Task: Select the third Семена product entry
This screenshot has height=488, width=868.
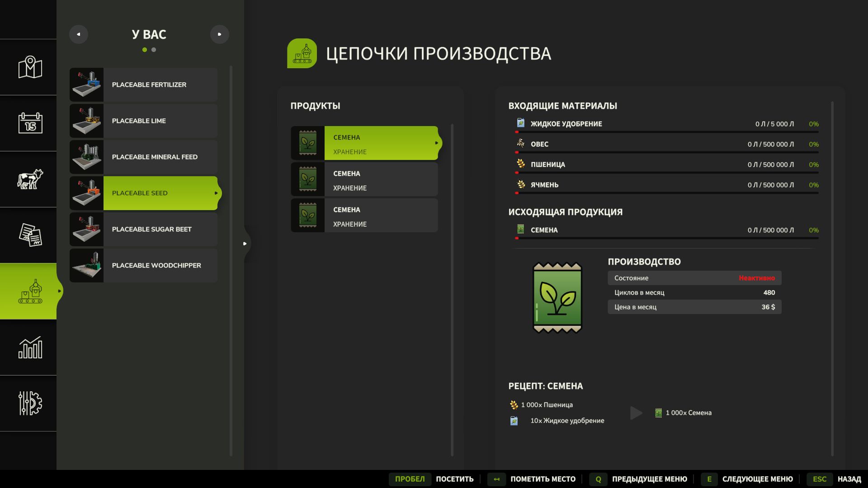Action: [x=364, y=216]
